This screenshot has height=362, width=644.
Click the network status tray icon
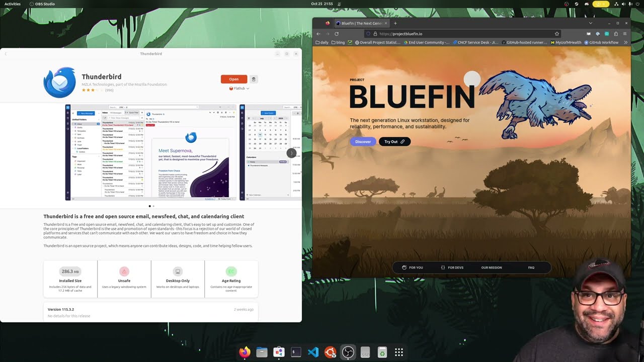click(x=617, y=4)
